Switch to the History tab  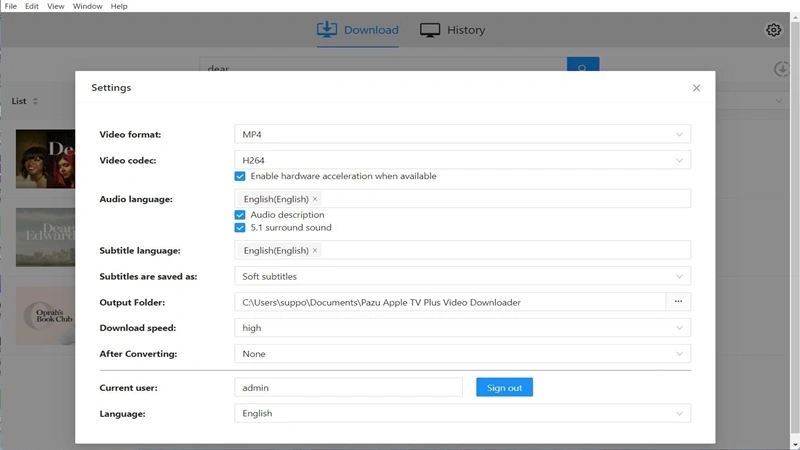pyautogui.click(x=453, y=30)
